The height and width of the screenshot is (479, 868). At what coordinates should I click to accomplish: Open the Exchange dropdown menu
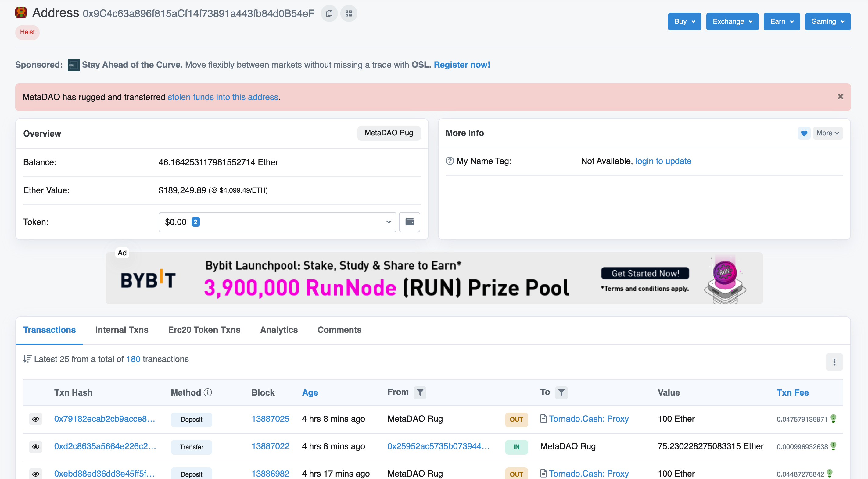click(732, 21)
